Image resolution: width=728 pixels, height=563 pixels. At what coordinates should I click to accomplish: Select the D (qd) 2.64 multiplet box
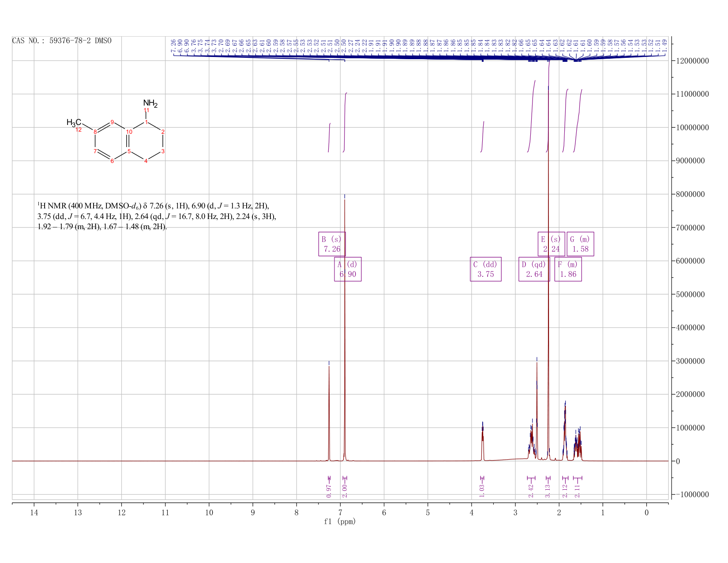[x=534, y=269]
